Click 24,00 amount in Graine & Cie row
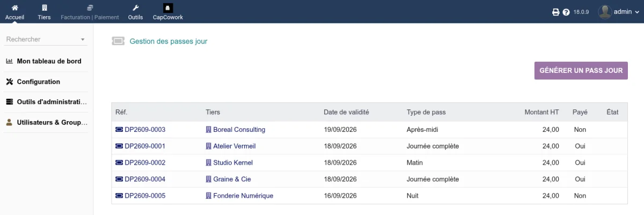This screenshot has height=215, width=644. [551, 179]
